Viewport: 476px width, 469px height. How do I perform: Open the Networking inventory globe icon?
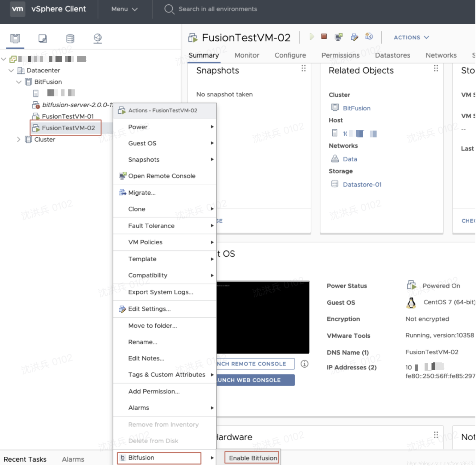97,38
